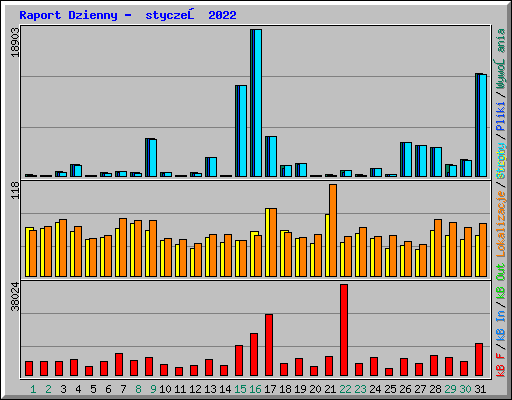Select the orange bar for day 7

coord(123,247)
